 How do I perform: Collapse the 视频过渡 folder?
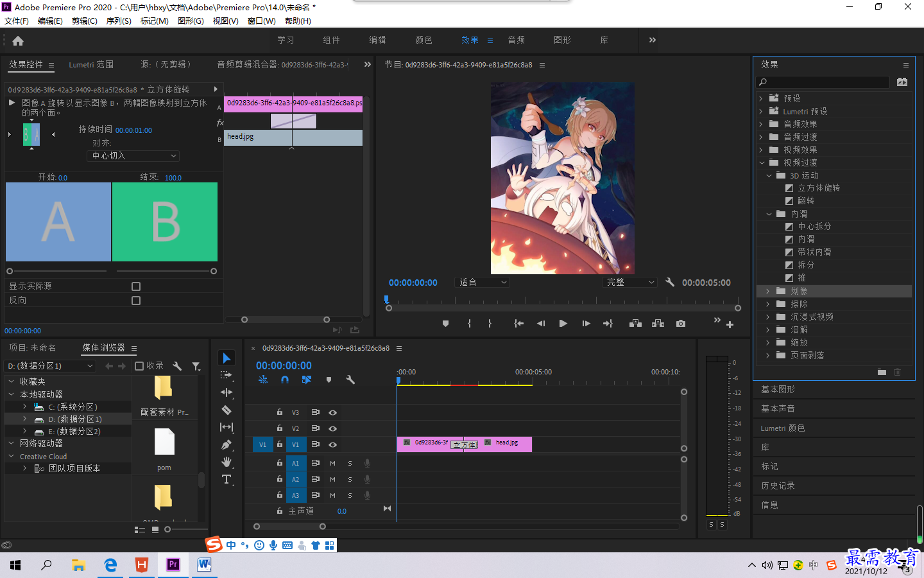[x=762, y=162]
